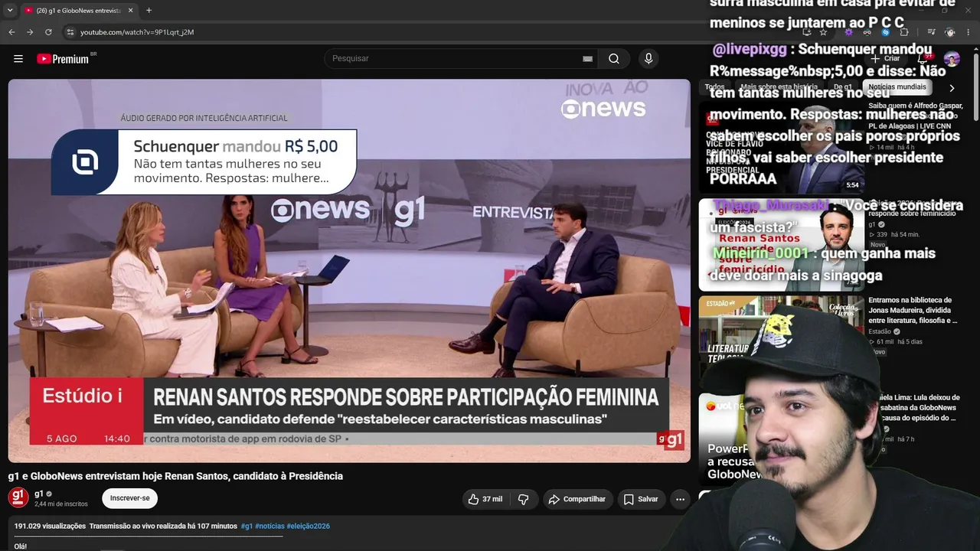Screen dimensions: 980x551
Task: Show more filter chips with right arrow
Action: coord(952,88)
